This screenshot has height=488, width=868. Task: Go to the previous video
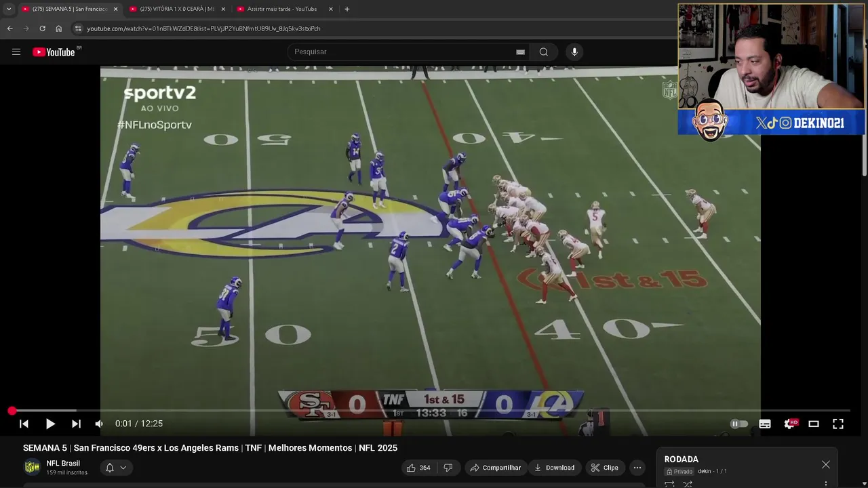[24, 424]
